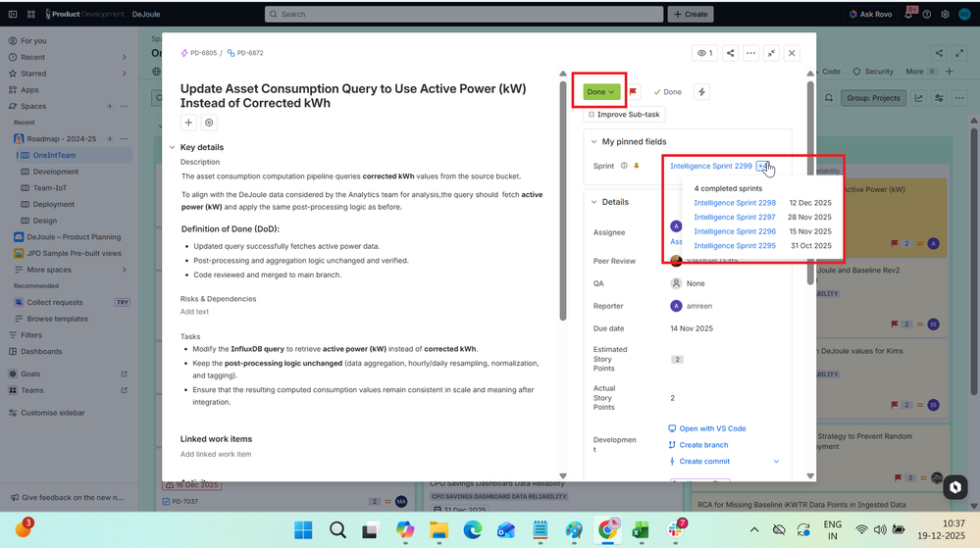The height and width of the screenshot is (548, 980).
Task: Click plus icon next to Spaces
Action: pos(109,106)
